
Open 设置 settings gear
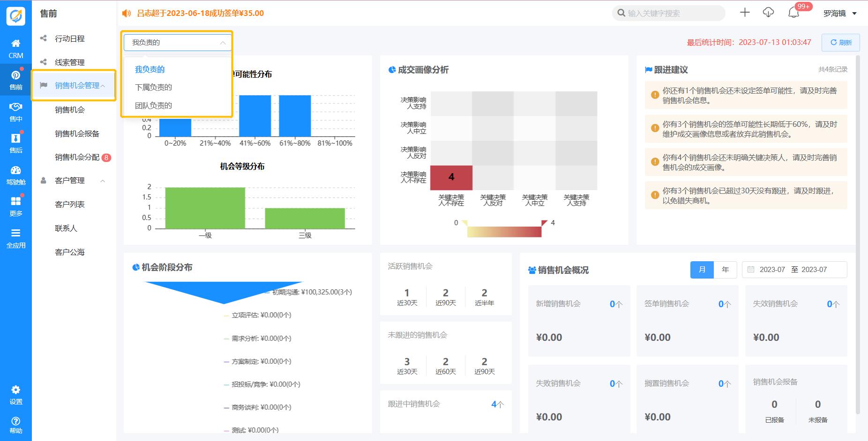[x=15, y=395]
